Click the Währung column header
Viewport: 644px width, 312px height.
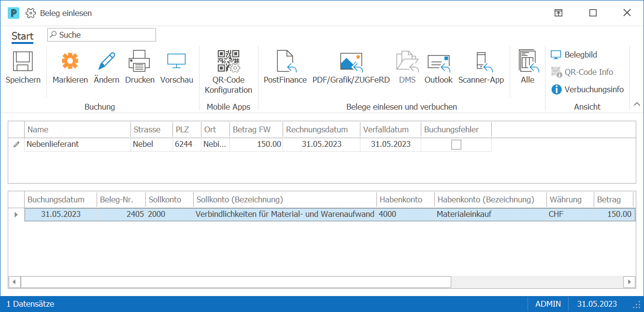pyautogui.click(x=570, y=199)
